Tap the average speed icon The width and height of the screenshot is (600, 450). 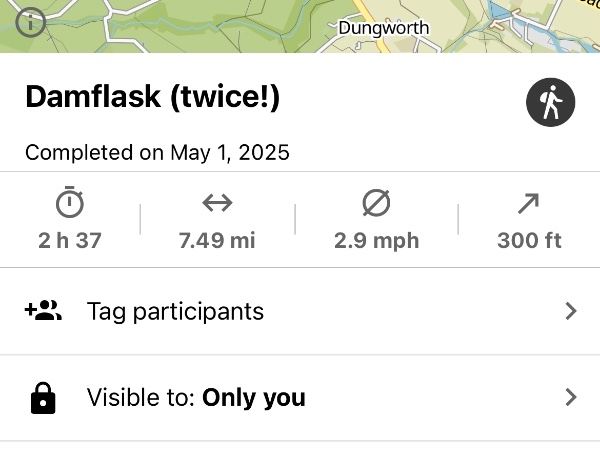[376, 203]
